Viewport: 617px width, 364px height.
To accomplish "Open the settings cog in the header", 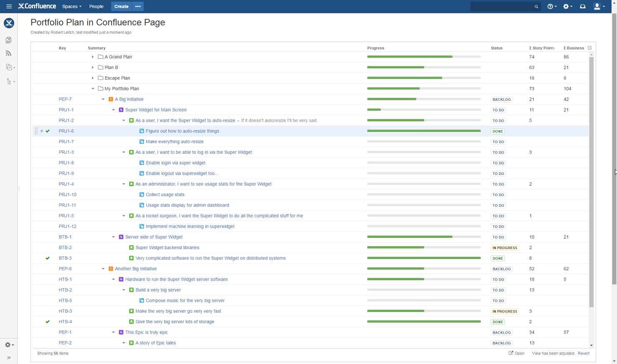I will coord(568,6).
